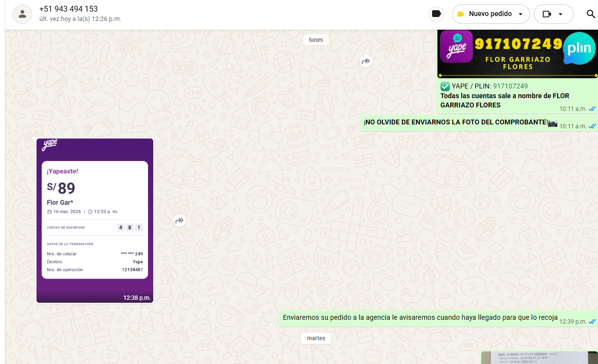Viewport: 598px width, 364px height.
Task: Click the camera emoji in comprobante message
Action: [x=552, y=123]
